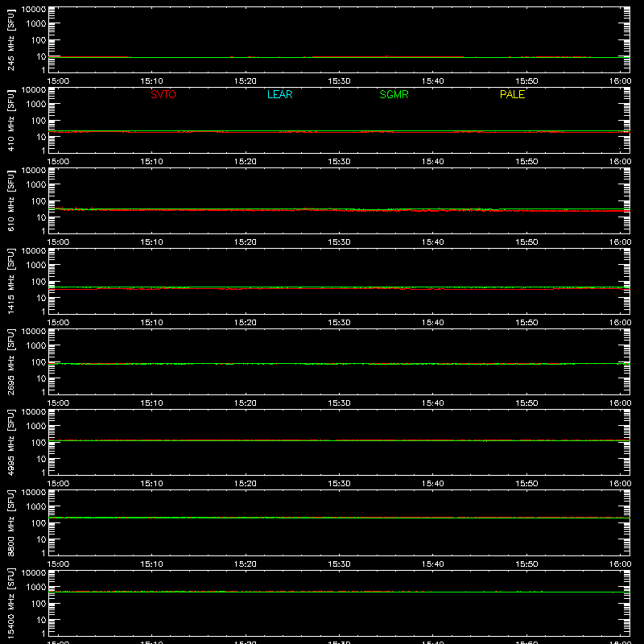
Task: Select the 610 MHz [SFU] axis title
Action: [10, 200]
